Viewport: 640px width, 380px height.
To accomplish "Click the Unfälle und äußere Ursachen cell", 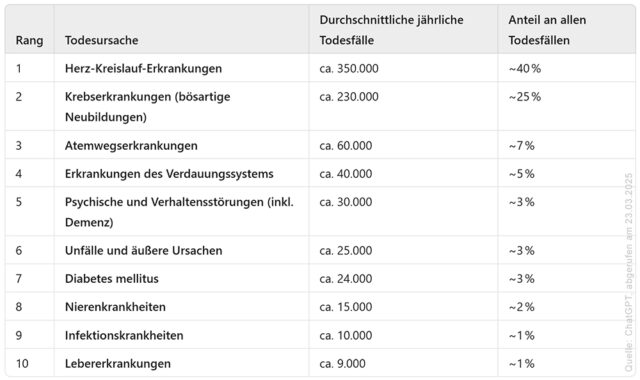I will 144,250.
